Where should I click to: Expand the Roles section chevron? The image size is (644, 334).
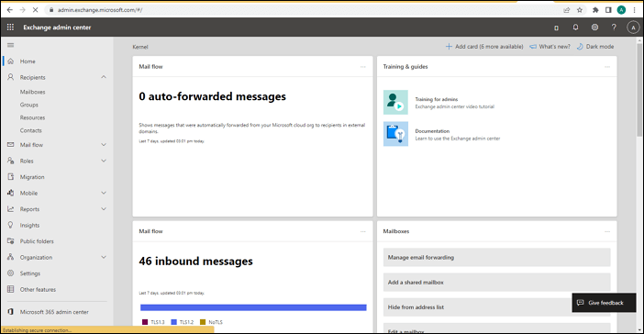[104, 161]
